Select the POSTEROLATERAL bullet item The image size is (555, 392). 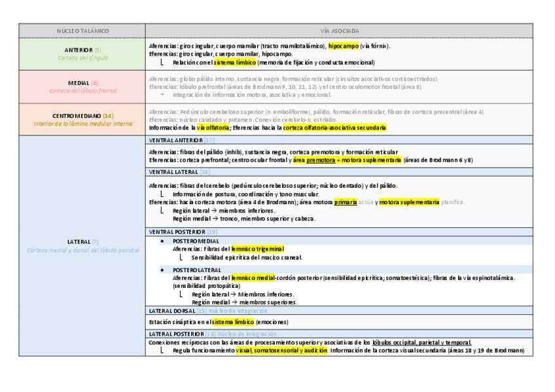(x=198, y=270)
